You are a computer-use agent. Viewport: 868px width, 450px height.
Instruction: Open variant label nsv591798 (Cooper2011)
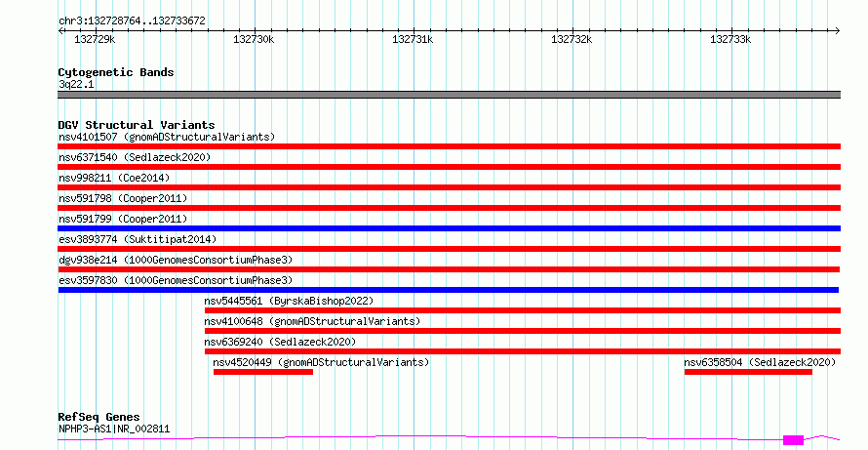click(123, 198)
